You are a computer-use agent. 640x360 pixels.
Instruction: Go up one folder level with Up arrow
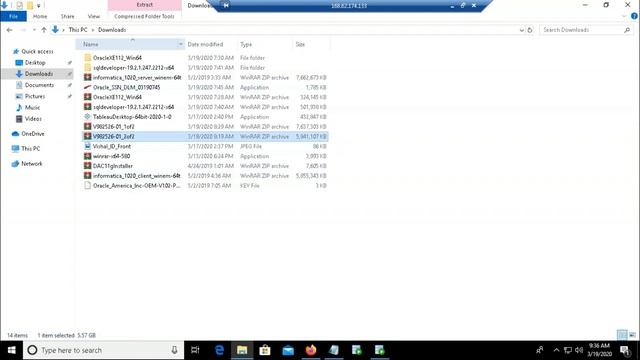click(x=44, y=30)
